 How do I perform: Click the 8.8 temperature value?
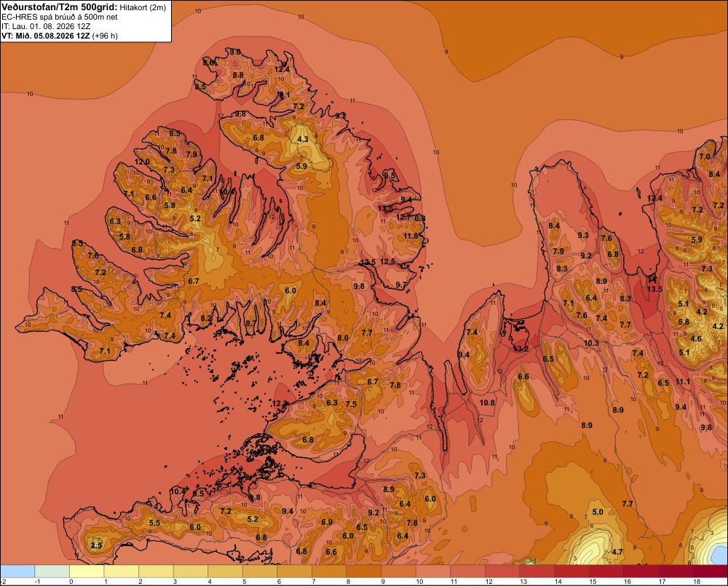point(238,75)
